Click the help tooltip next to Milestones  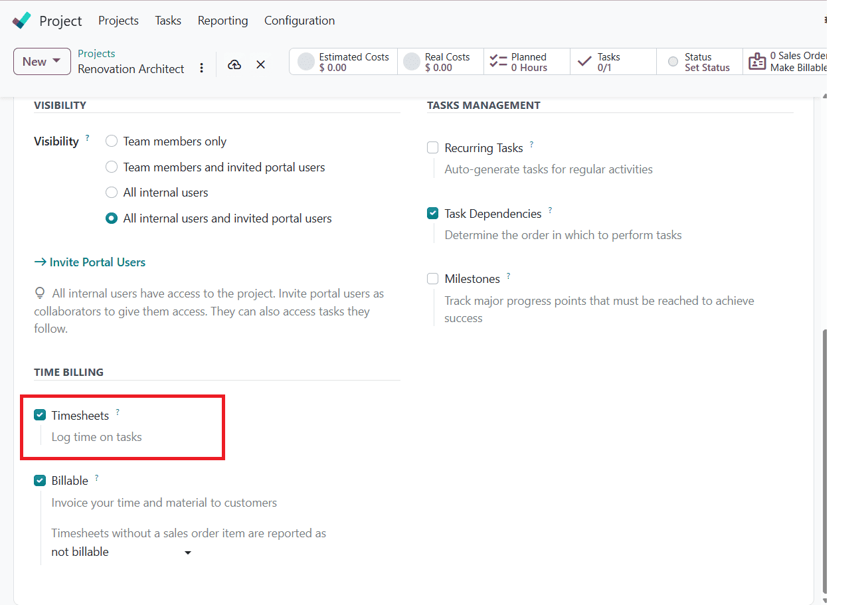(x=509, y=276)
